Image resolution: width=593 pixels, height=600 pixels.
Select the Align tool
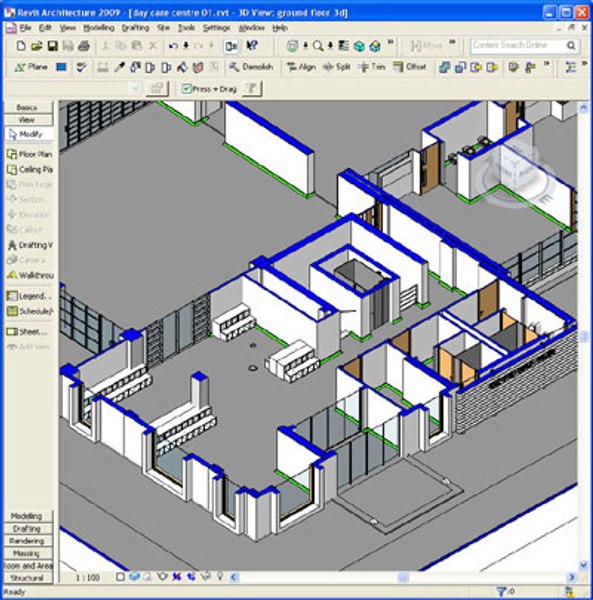tap(302, 67)
